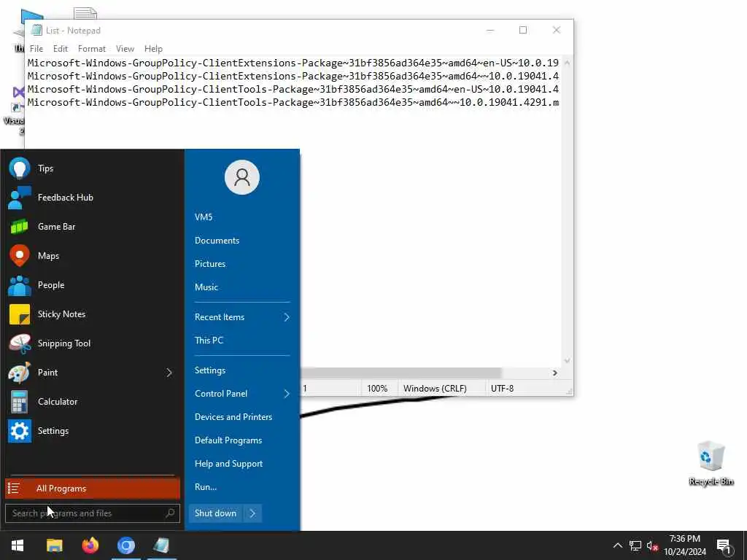Click the UTF-8 status bar entry

pos(502,389)
